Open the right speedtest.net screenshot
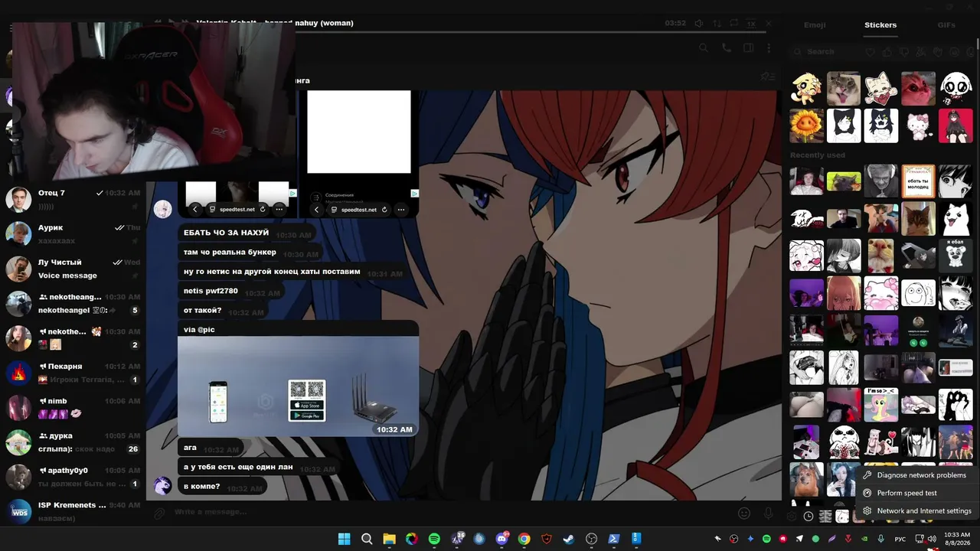 point(359,153)
